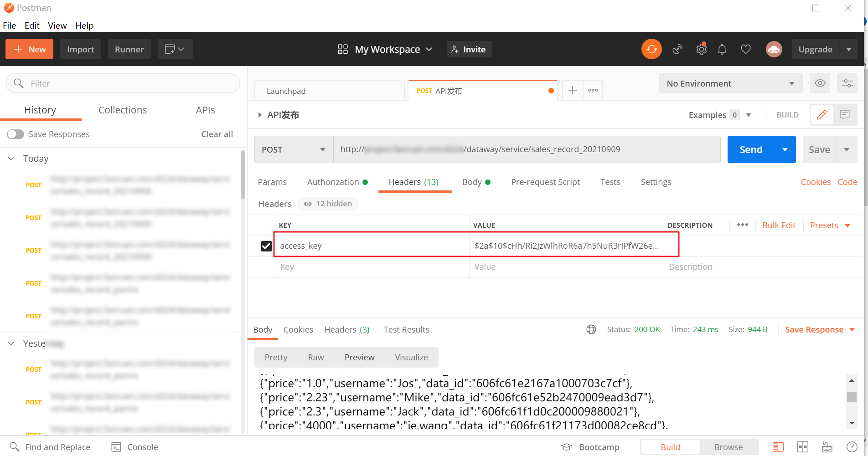Open the capture requests satellite icon
868x456 pixels.
[677, 49]
